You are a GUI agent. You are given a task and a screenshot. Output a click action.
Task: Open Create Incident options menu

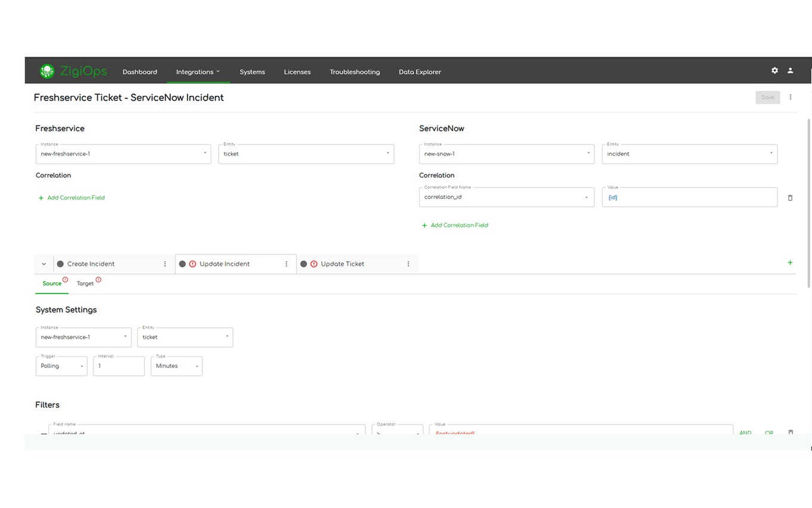point(165,264)
